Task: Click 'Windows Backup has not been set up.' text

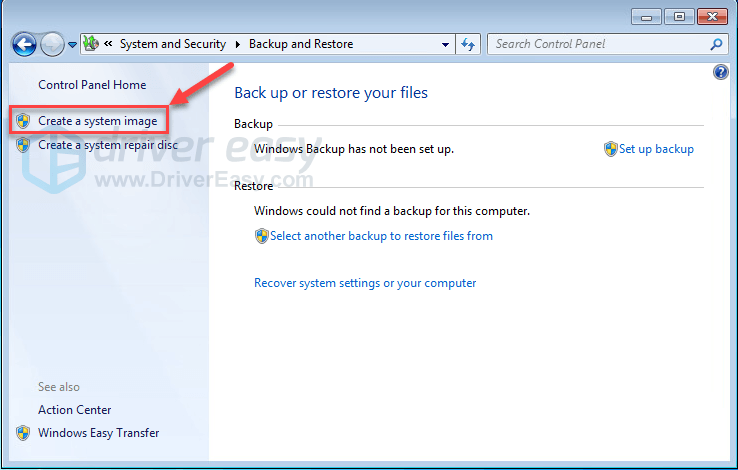Action: 354,149
